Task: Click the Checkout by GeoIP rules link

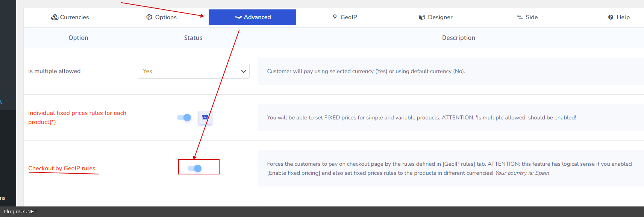Action: point(62,168)
